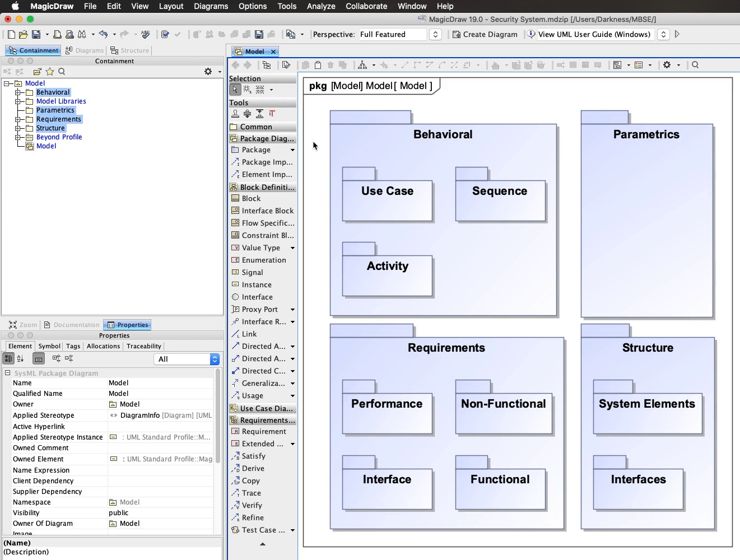Click the Name property value field
Image resolution: width=740 pixels, height=560 pixels.
coord(160,383)
